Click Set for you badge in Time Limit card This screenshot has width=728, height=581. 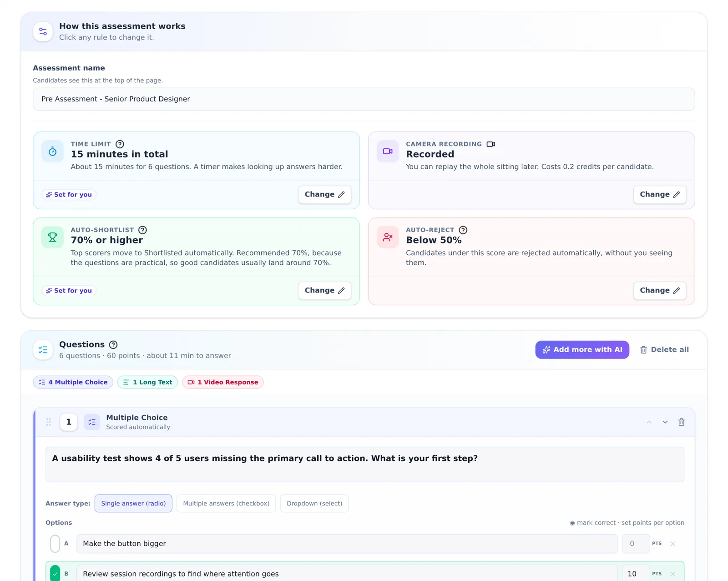coord(69,195)
